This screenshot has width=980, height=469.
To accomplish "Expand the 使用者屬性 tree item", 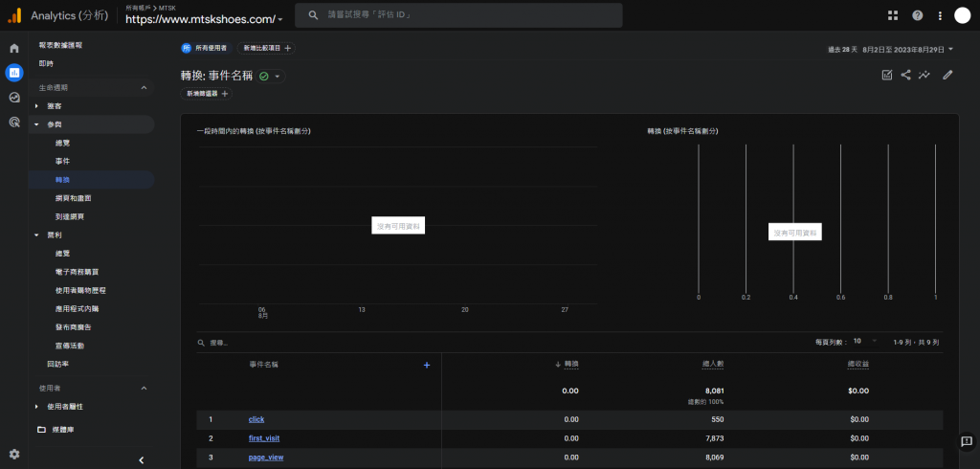I will click(x=36, y=407).
